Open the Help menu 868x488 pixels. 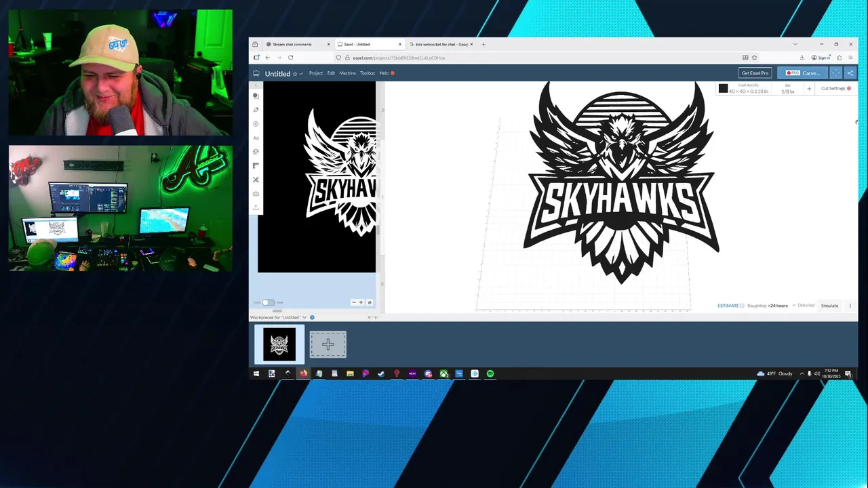coord(384,73)
